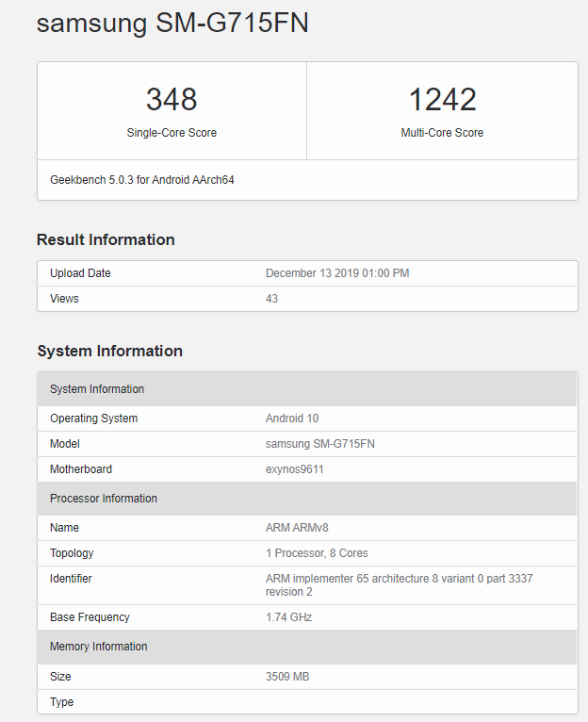588x722 pixels.
Task: Click the Views label
Action: coord(64,299)
